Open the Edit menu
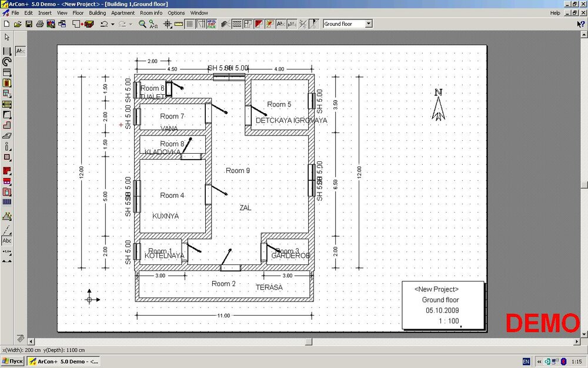This screenshot has width=588, height=368. [28, 13]
